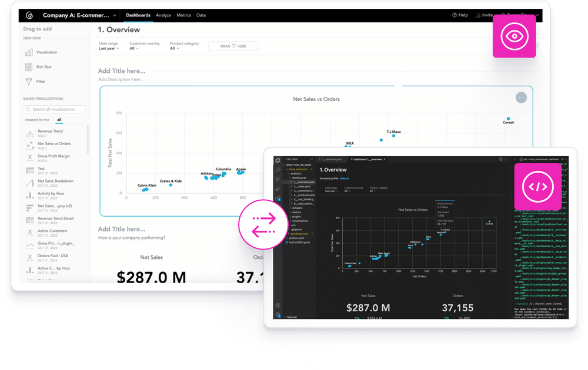Open the Metrics tab
588x370 pixels.
click(183, 15)
